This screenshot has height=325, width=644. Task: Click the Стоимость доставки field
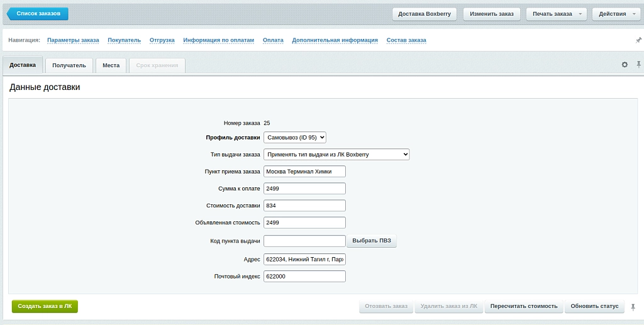point(304,206)
